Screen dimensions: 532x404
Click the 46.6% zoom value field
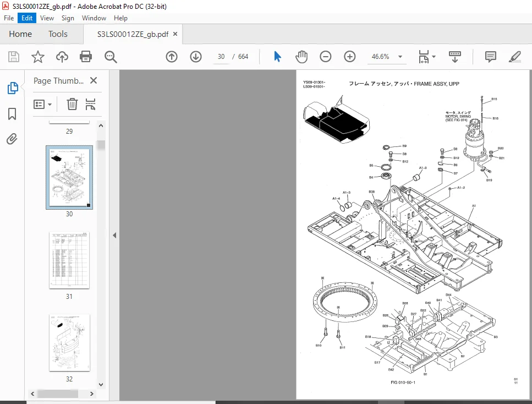pos(380,57)
